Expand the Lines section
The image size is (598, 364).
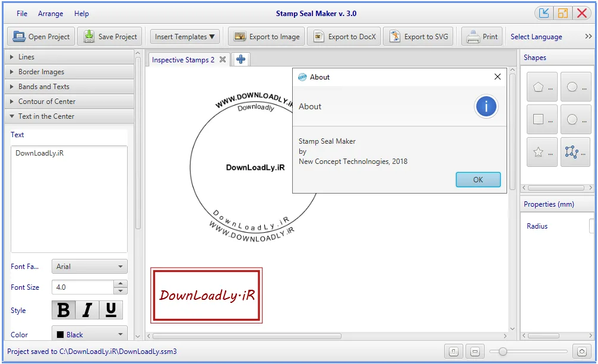point(69,57)
